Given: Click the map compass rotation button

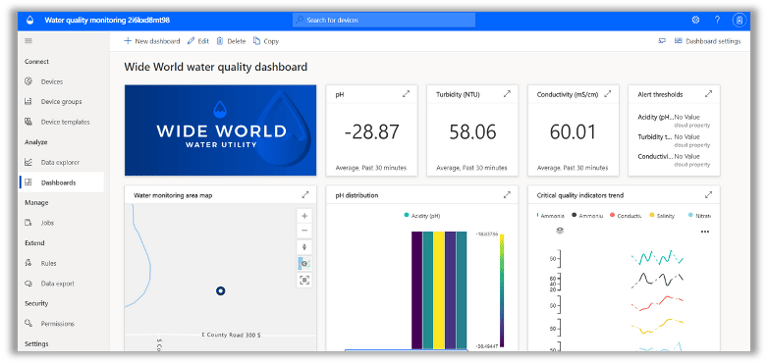Looking at the screenshot, I should 304,247.
